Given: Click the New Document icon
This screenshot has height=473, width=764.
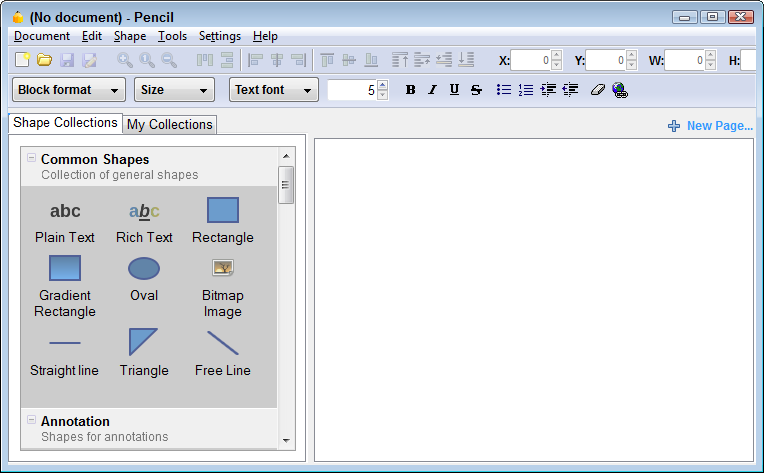Looking at the screenshot, I should coord(22,61).
